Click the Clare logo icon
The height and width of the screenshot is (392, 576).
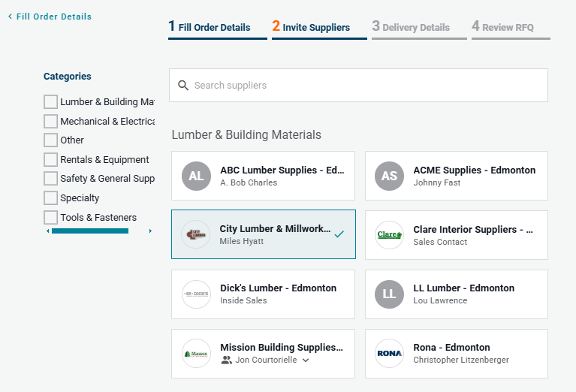389,235
